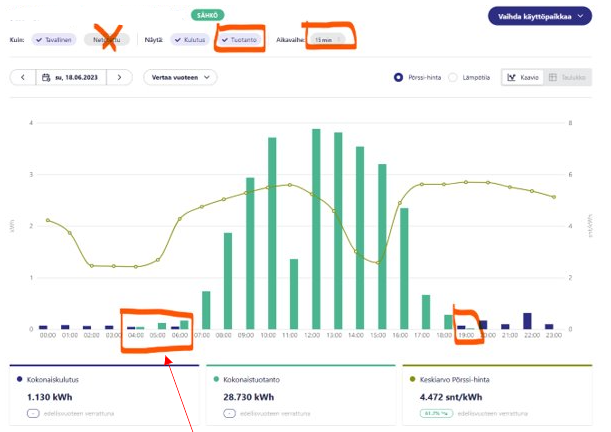Screen dimensions: 611x432
Task: Click the 16:00 production bar
Action: pyautogui.click(x=404, y=269)
